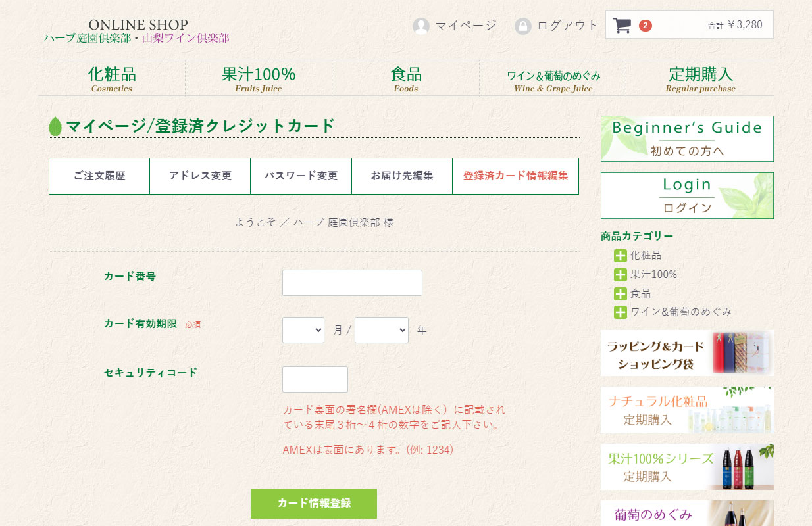Expand the 果汁100% category plus icon

pos(620,275)
